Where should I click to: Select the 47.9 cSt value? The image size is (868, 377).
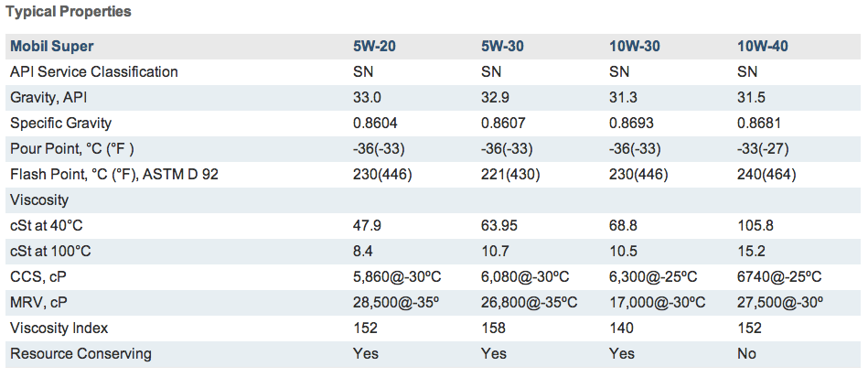[x=368, y=226]
